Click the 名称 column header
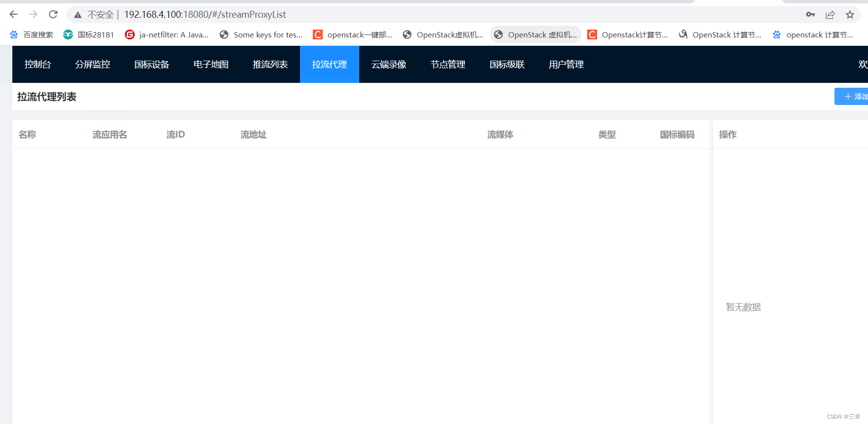The height and width of the screenshot is (424, 868). click(x=27, y=135)
